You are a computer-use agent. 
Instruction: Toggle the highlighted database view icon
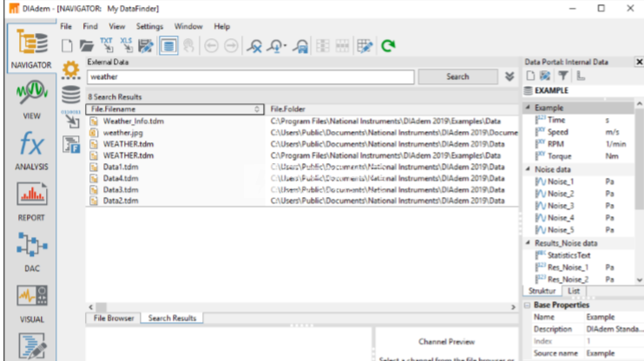[168, 46]
